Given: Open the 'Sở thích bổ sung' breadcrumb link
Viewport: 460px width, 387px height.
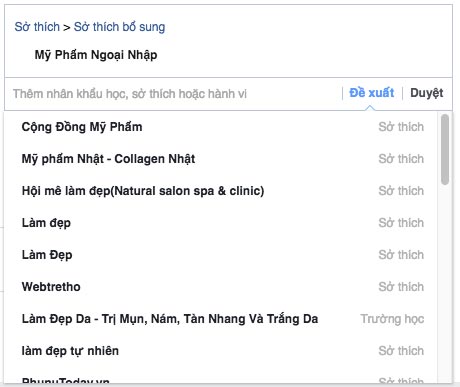Looking at the screenshot, I should tap(119, 27).
